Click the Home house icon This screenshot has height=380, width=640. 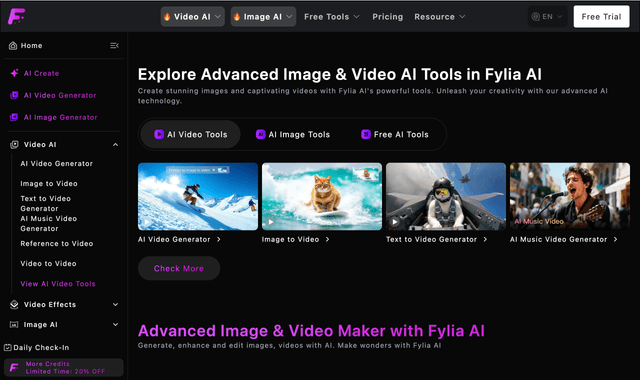point(13,46)
